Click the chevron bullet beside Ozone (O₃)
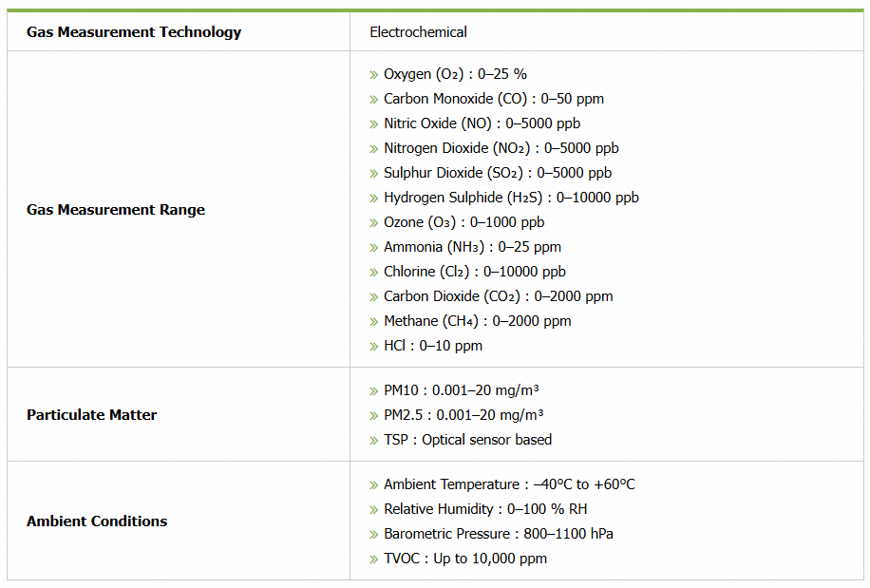 [x=374, y=222]
